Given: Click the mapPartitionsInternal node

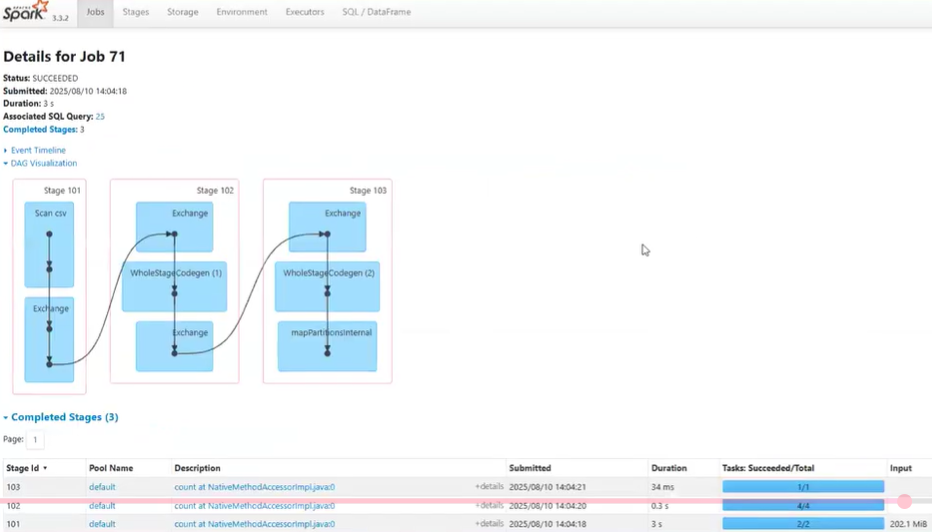Looking at the screenshot, I should (x=328, y=346).
